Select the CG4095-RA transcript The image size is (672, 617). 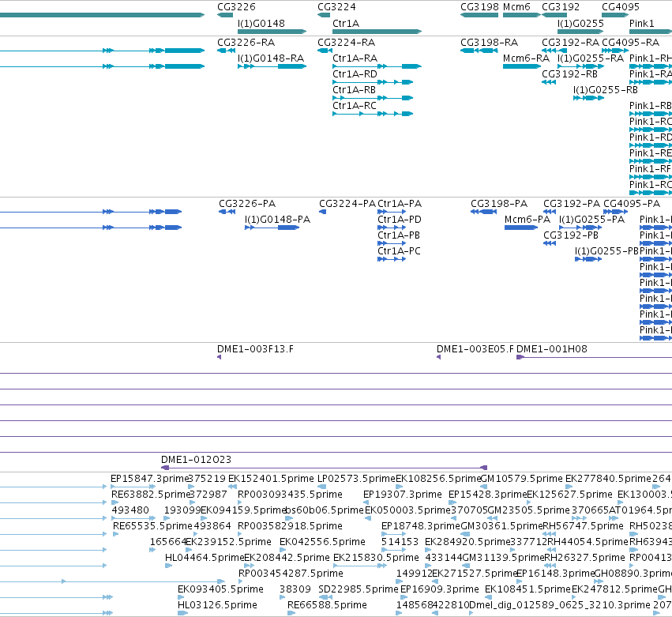[615, 51]
